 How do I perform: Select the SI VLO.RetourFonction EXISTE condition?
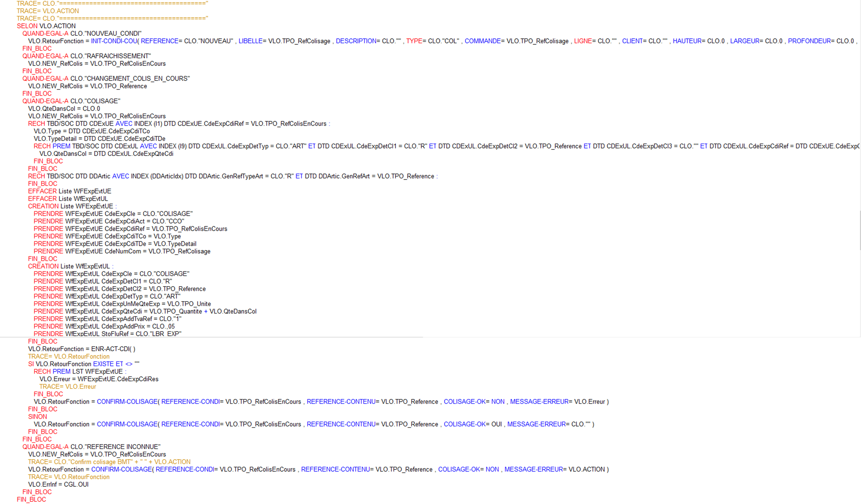coord(65,364)
